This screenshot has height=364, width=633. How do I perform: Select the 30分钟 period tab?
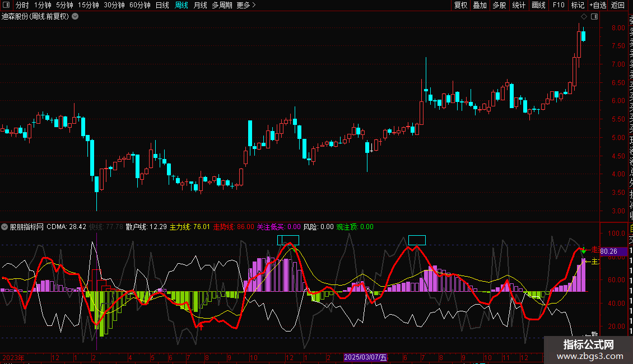tap(114, 5)
